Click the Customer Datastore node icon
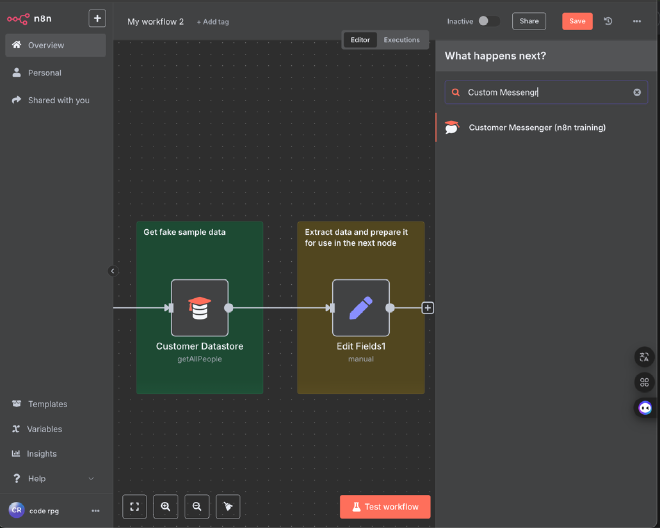 point(199,308)
